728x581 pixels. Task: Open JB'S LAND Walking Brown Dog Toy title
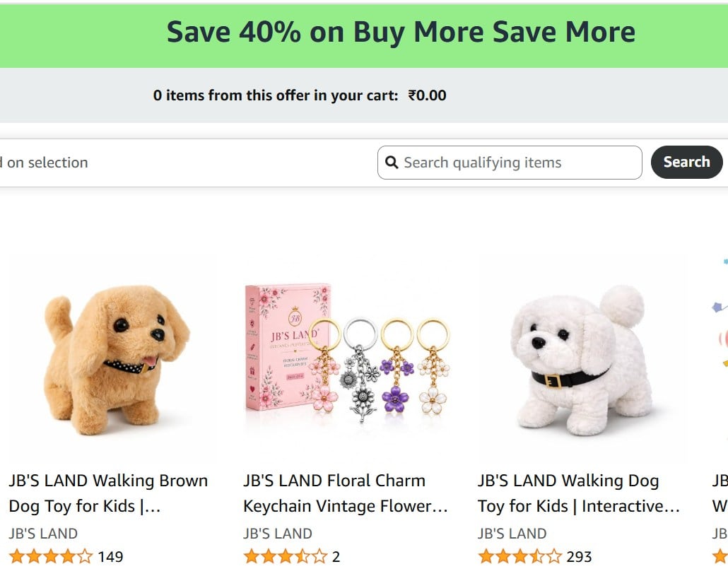tap(108, 493)
